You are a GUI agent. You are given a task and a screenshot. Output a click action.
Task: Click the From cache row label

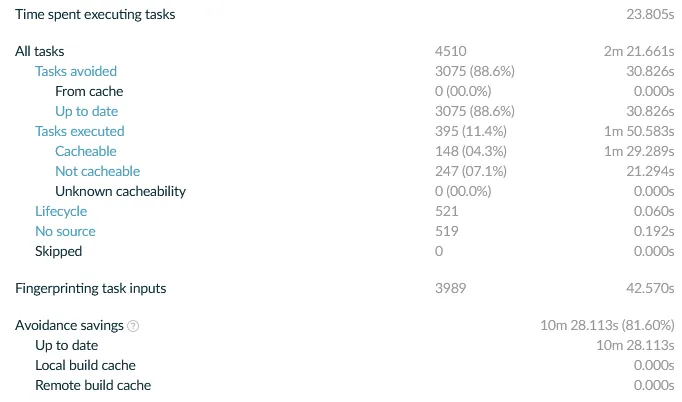[x=89, y=91]
